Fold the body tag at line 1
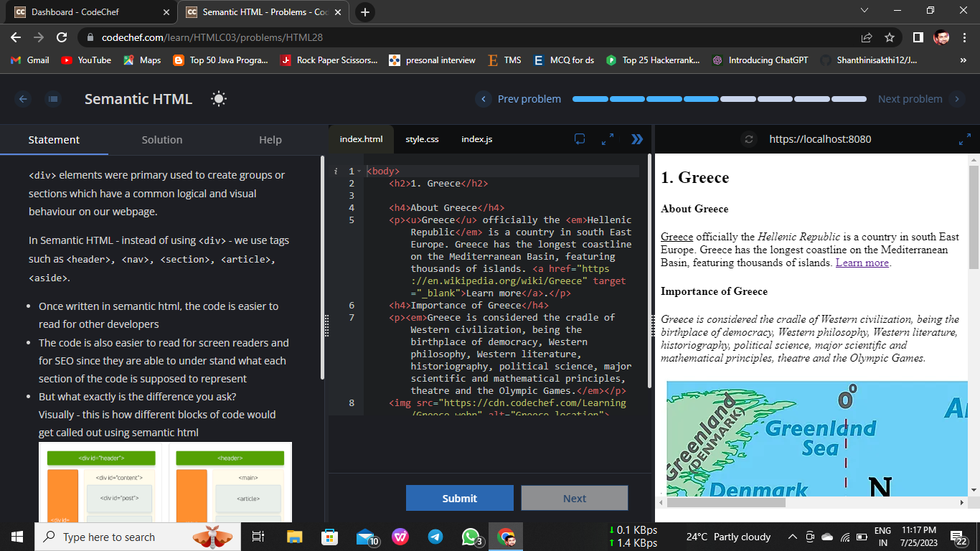 (x=359, y=171)
